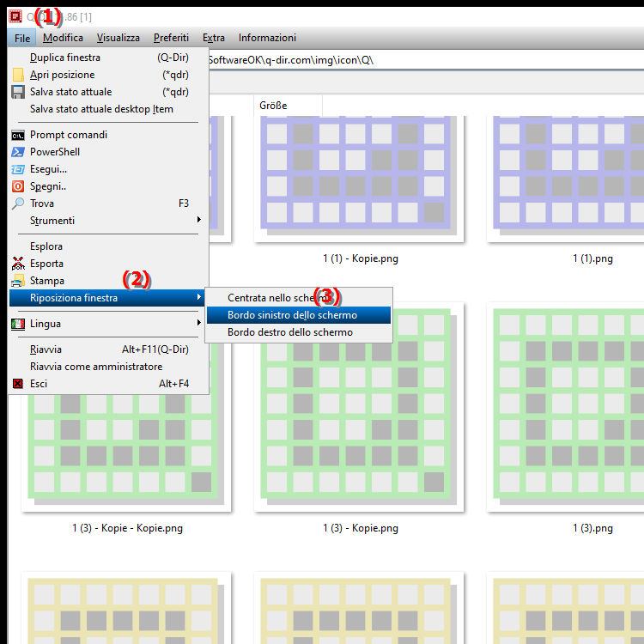Screen dimensions: 644x644
Task: Open the Informazioni menu
Action: click(267, 38)
